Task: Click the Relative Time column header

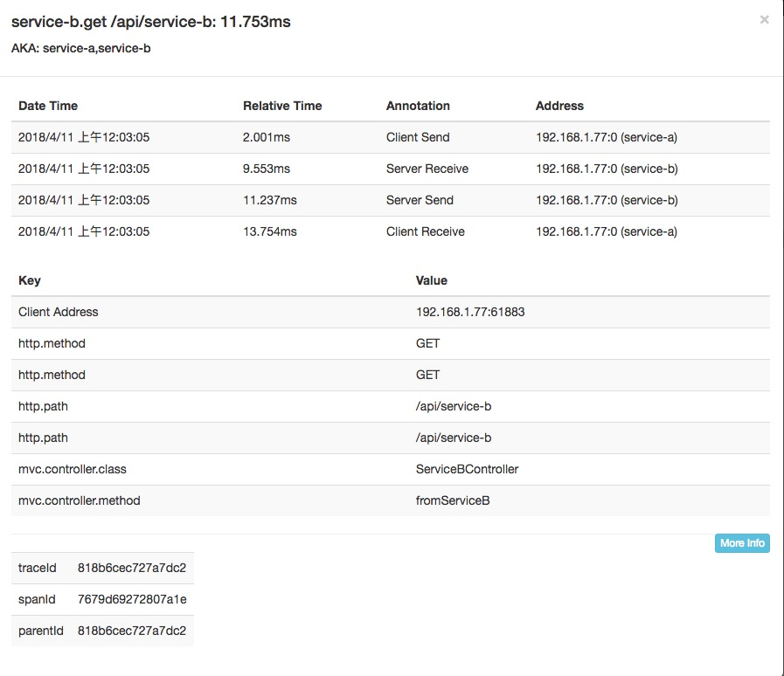Action: [x=282, y=106]
